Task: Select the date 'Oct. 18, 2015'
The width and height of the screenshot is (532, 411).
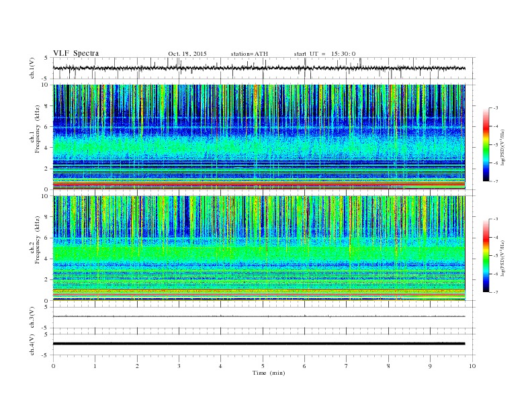Action: [x=187, y=54]
